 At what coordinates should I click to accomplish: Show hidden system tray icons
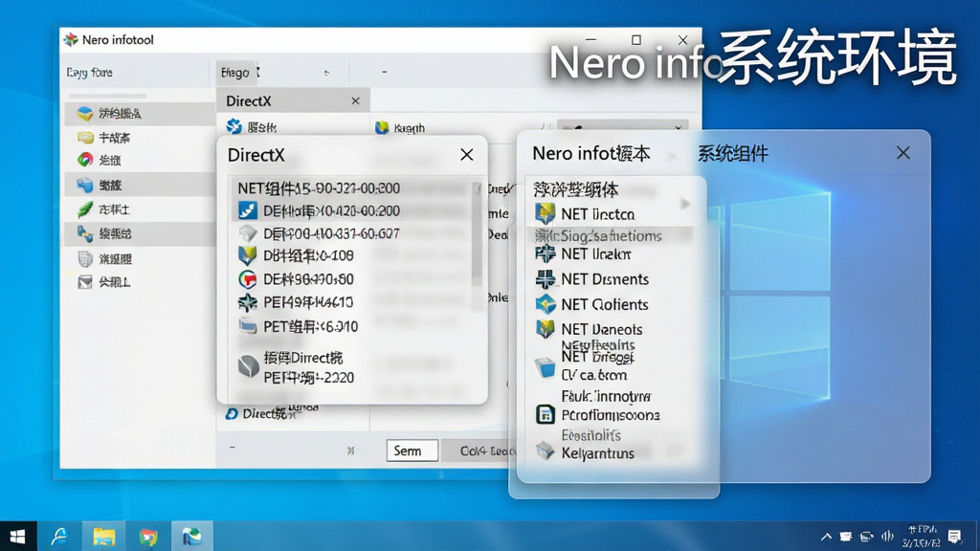826,536
